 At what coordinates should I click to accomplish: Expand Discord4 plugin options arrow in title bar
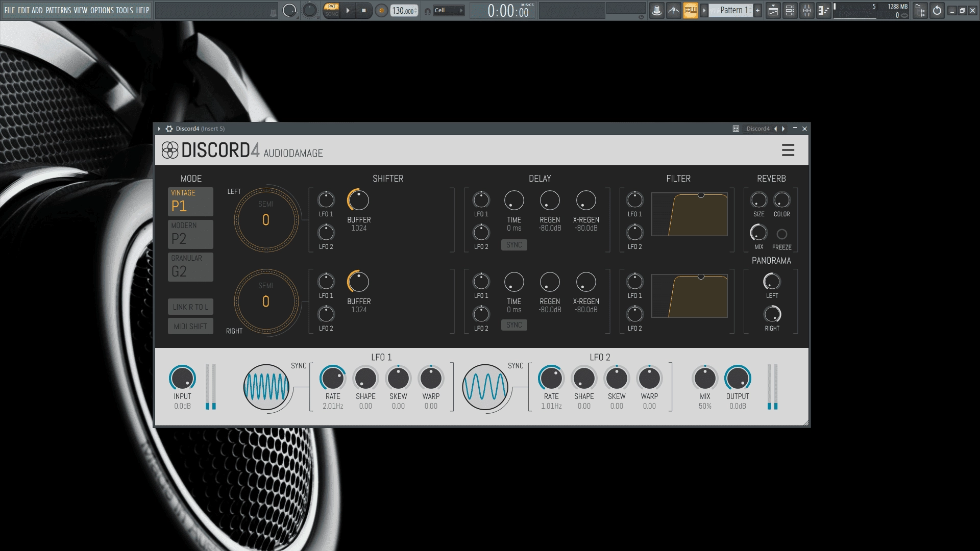click(x=159, y=129)
